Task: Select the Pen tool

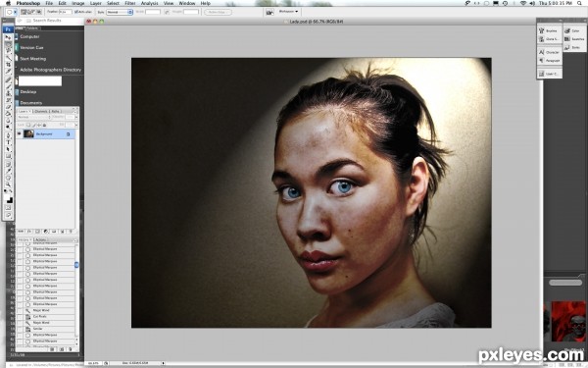Action: pyautogui.click(x=8, y=135)
